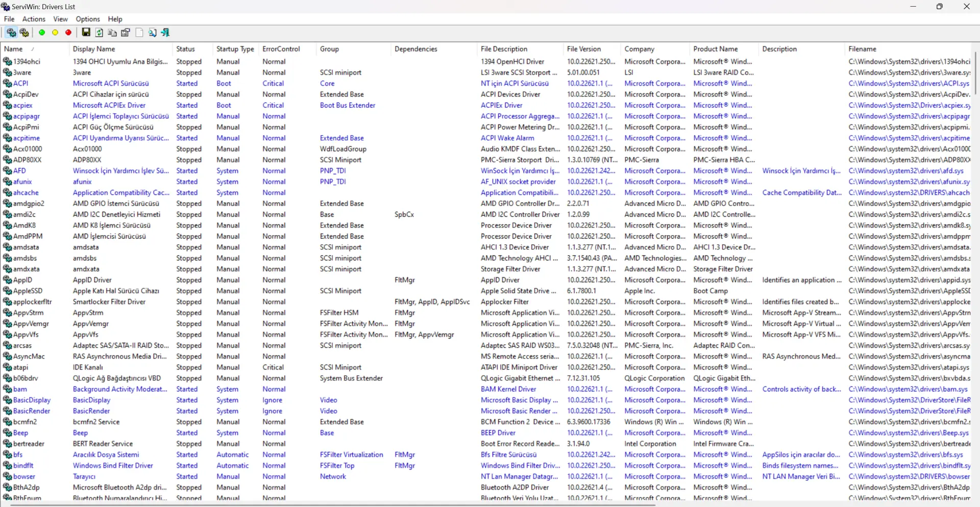Select the atapi driver name

pyautogui.click(x=21, y=367)
